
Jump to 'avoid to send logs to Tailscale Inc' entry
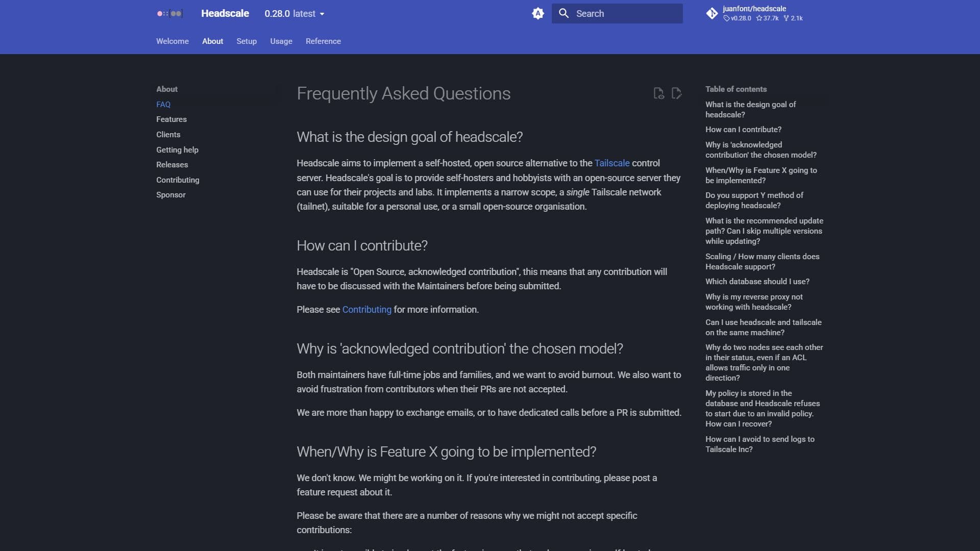tap(760, 444)
